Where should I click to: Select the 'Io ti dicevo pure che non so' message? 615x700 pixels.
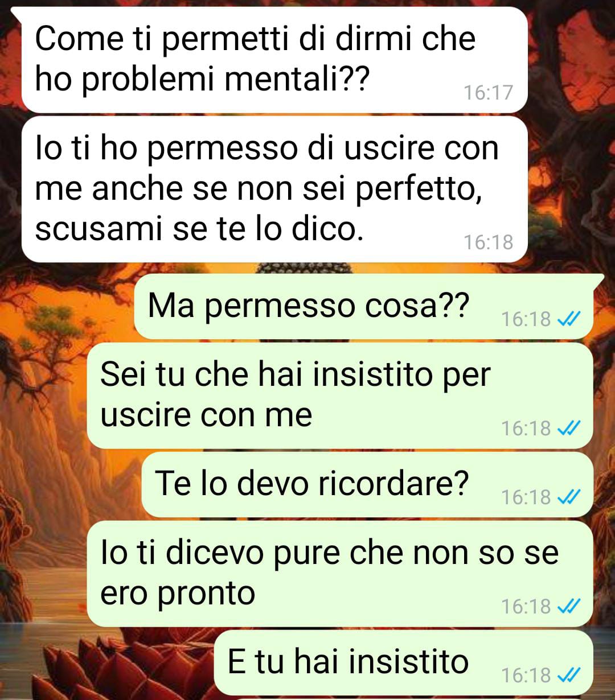[x=340, y=574]
